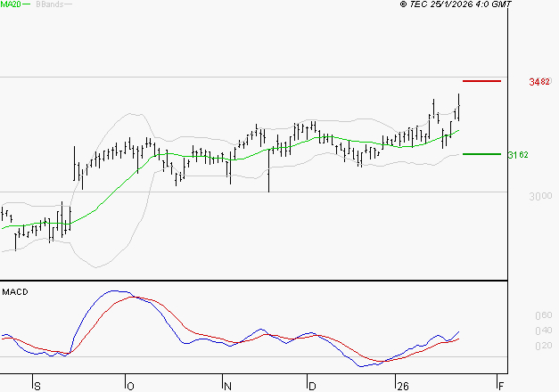559x392 pixels.
Task: Click the 0.40 MACD axis value
Action: coord(544,331)
